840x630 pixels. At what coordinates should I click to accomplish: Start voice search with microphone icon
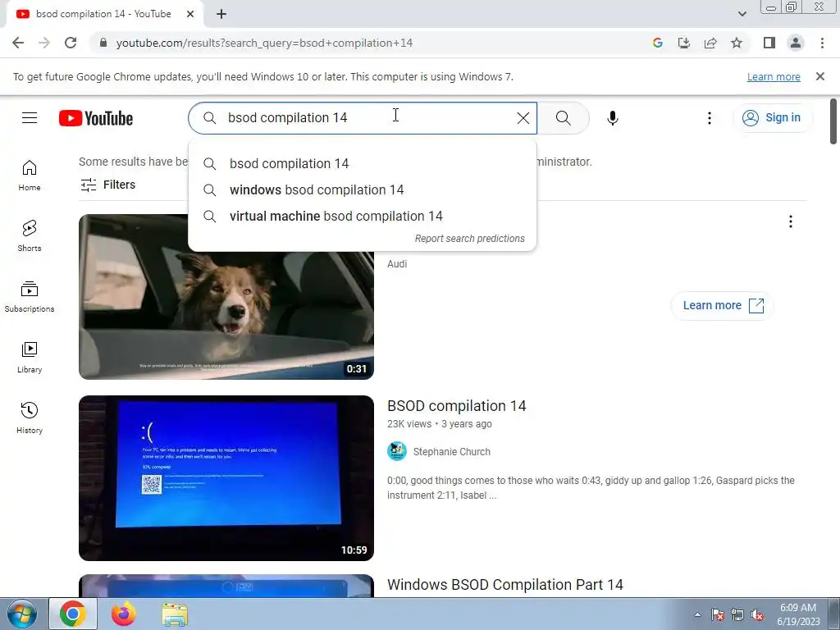pos(612,118)
